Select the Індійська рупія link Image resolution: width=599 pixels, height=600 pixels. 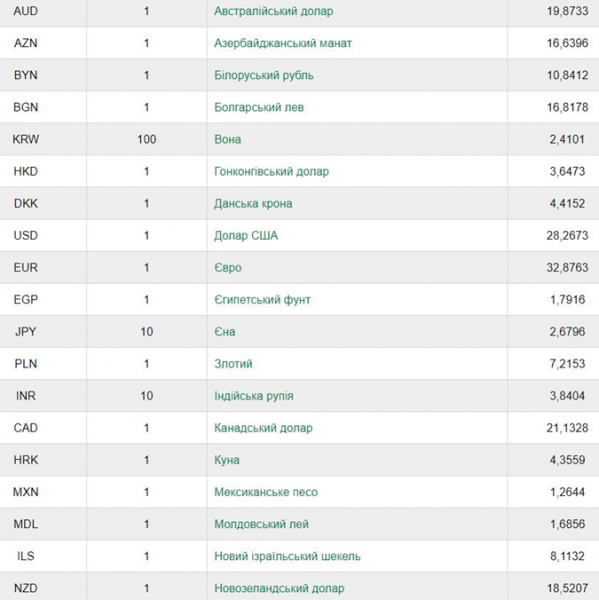click(254, 396)
